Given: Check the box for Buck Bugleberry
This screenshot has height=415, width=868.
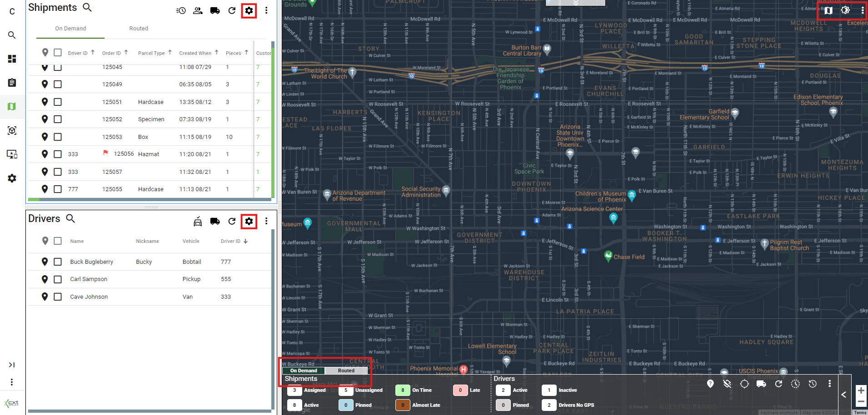Looking at the screenshot, I should pyautogui.click(x=58, y=262).
